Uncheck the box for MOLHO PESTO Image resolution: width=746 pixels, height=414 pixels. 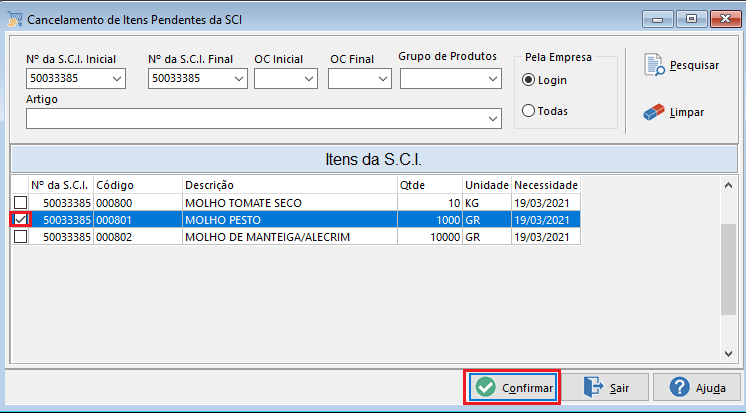pyautogui.click(x=20, y=219)
